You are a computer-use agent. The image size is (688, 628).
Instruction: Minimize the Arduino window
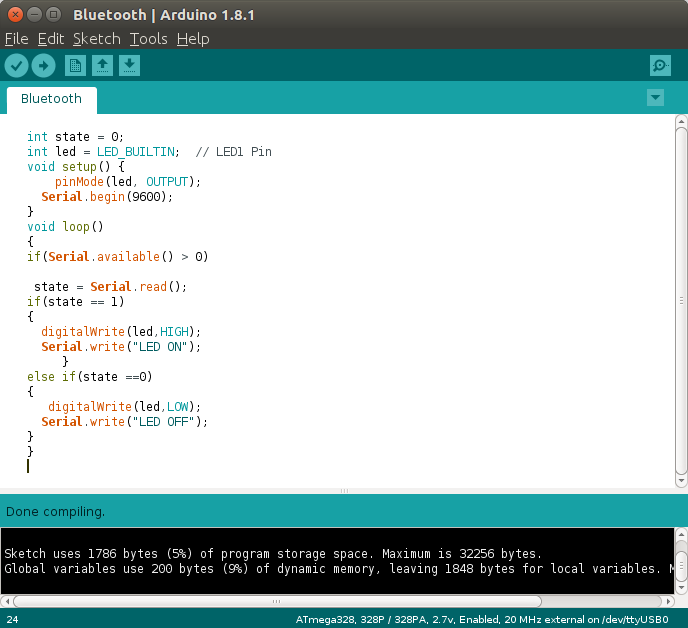(34, 15)
